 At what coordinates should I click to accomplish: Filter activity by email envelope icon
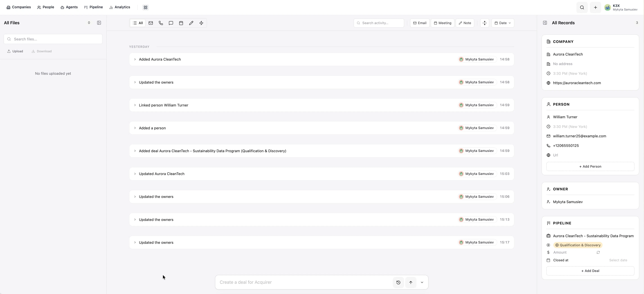click(151, 23)
